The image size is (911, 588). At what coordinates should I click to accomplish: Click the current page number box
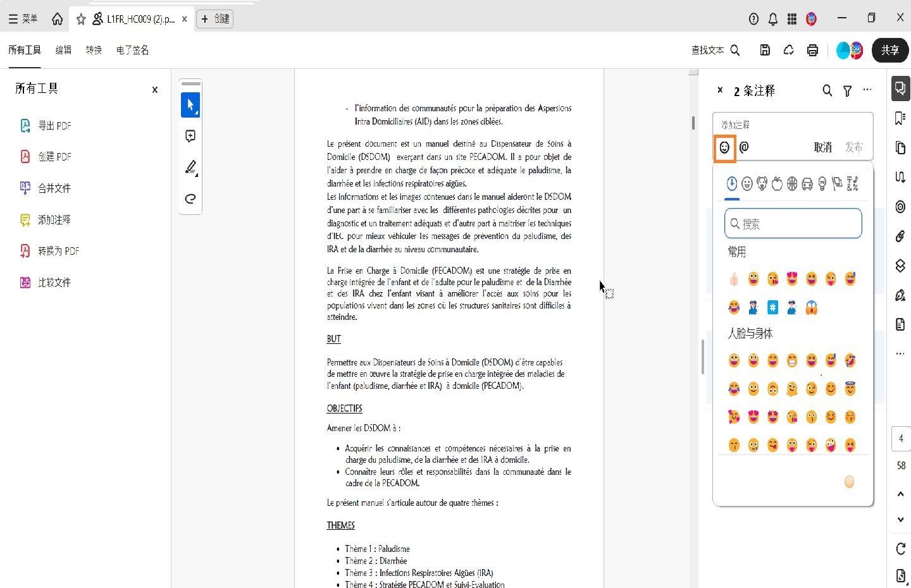(x=901, y=439)
